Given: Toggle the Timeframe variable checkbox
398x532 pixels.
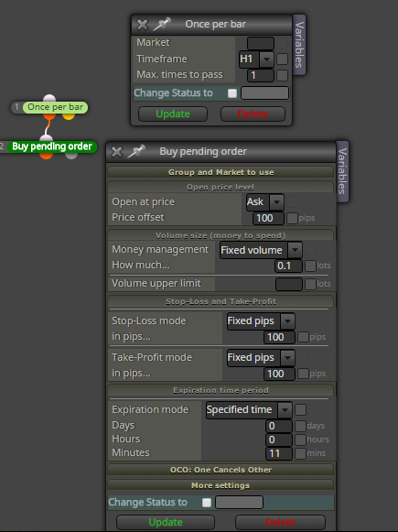Looking at the screenshot, I should click(x=282, y=59).
